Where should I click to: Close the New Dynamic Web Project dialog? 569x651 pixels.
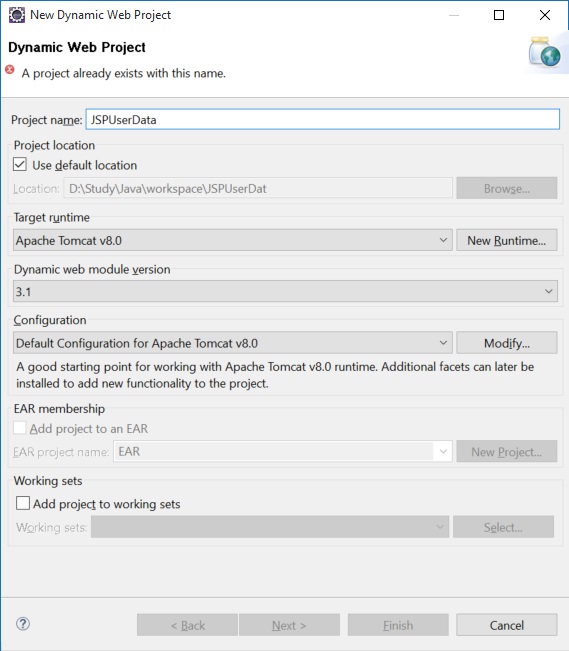(x=544, y=15)
